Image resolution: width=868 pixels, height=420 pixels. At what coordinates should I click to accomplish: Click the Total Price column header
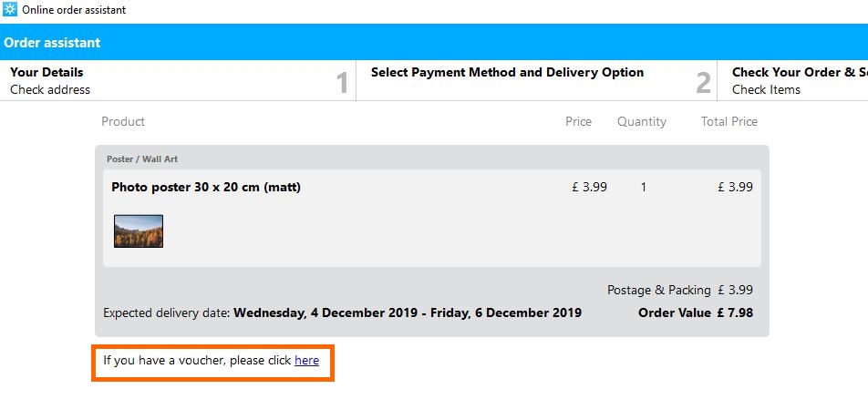[x=728, y=122]
